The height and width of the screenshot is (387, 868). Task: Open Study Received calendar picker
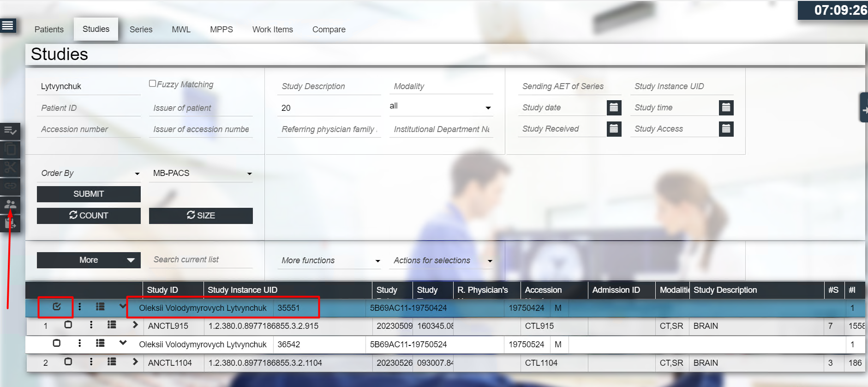click(614, 129)
